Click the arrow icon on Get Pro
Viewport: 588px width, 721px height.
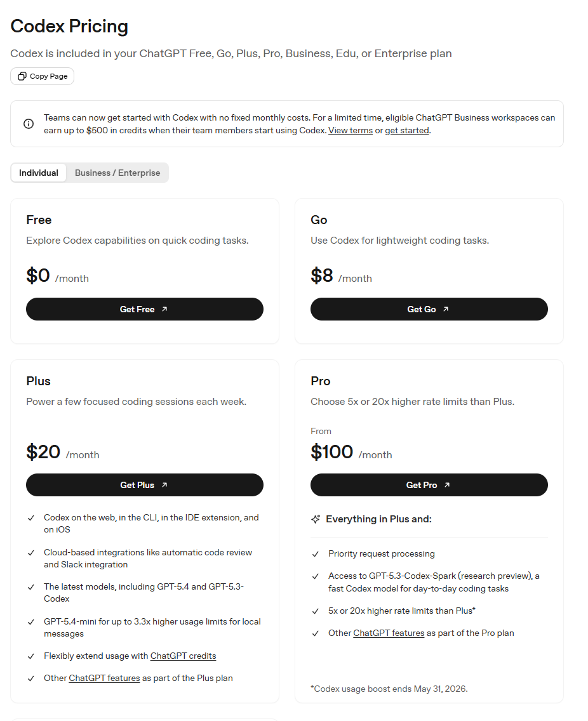(x=447, y=485)
